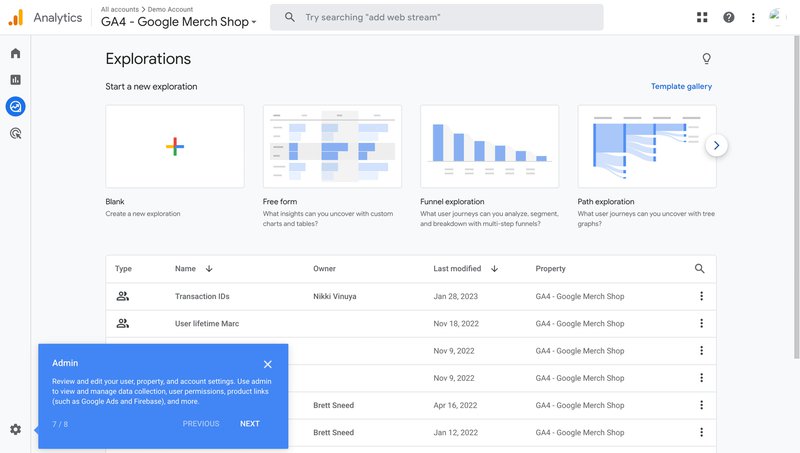Open the Reports icon in sidebar
Viewport: 800px width, 453px height.
coord(15,80)
